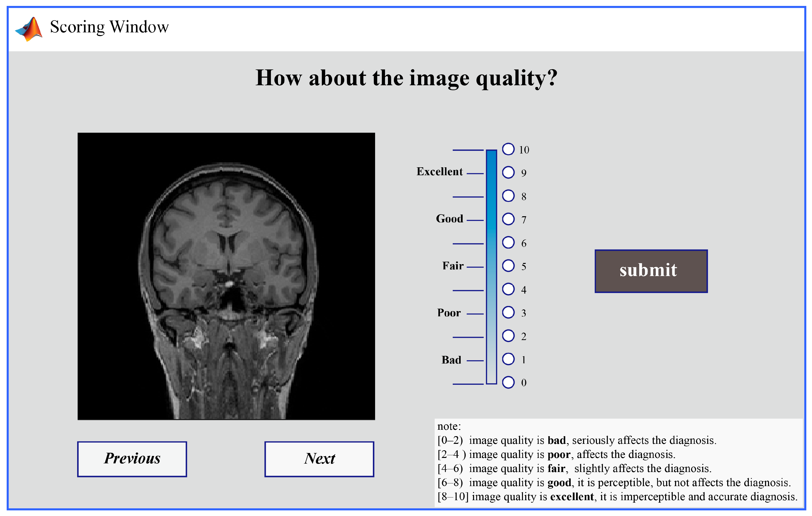Choose rating 8 radio button
This screenshot has width=812, height=516.
coord(508,195)
